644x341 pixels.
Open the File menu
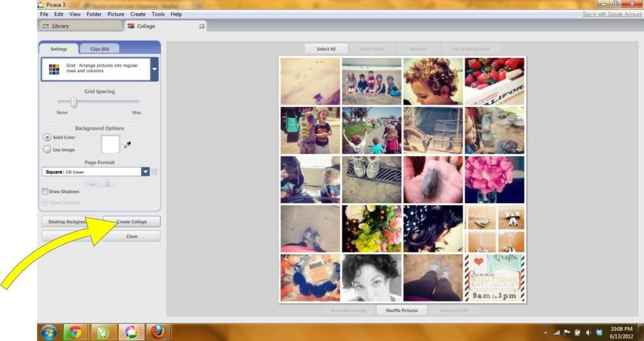[x=44, y=14]
